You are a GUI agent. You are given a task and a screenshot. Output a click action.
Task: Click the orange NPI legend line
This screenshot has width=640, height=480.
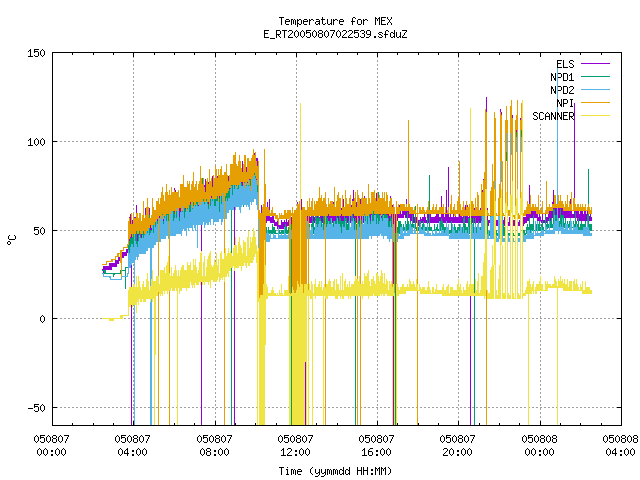pyautogui.click(x=595, y=103)
